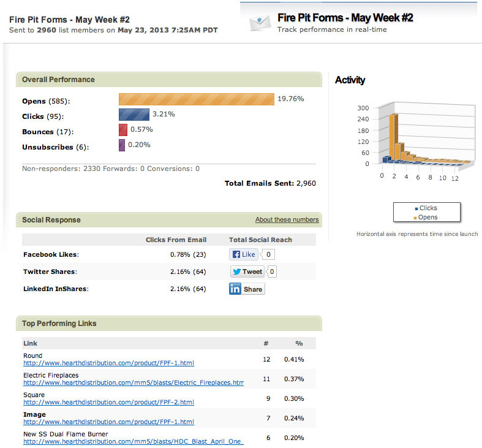Click the tallest orange bar in Activity chart
482x448 pixels.
point(394,138)
